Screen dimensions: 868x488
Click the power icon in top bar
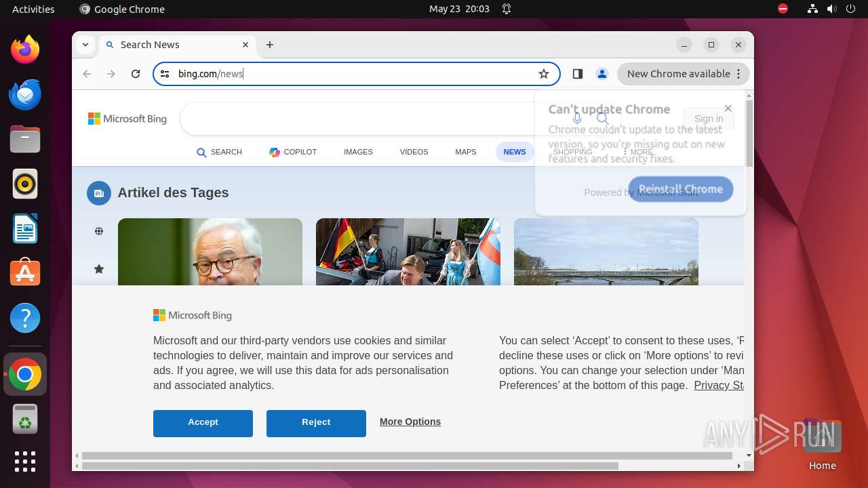click(x=851, y=9)
